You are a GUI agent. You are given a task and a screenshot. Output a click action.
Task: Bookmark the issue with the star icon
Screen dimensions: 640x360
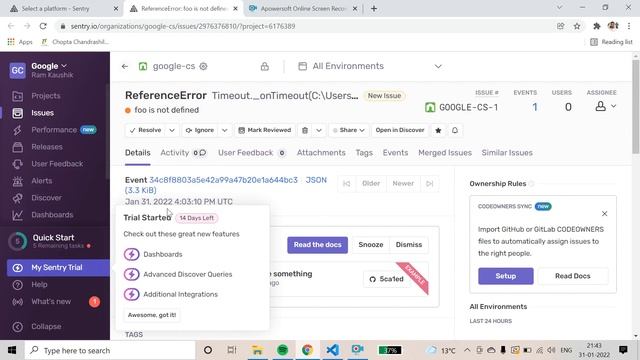[438, 130]
